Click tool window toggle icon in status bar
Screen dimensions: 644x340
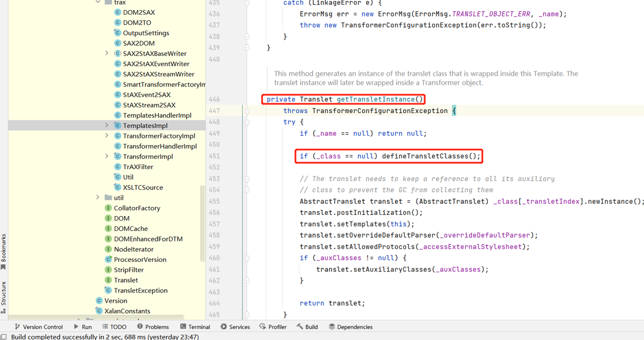4,337
